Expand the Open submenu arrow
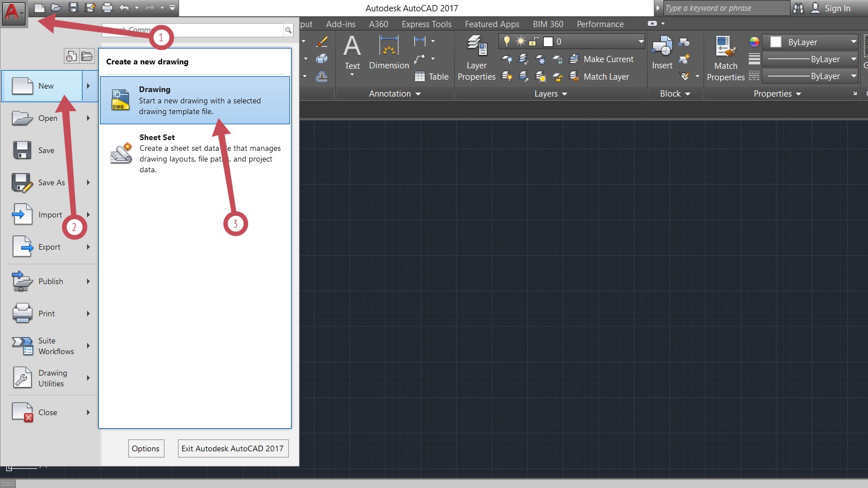 (88, 118)
